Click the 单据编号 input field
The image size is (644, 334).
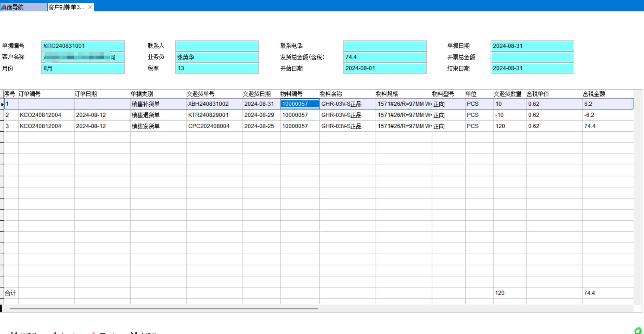coord(83,46)
